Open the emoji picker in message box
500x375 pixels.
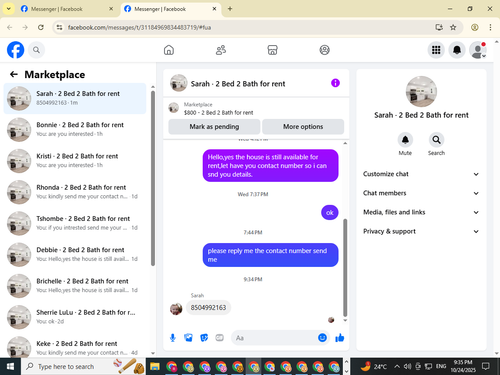click(322, 338)
